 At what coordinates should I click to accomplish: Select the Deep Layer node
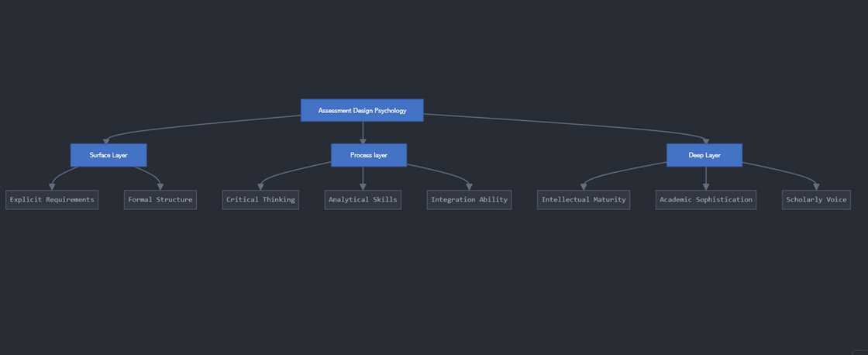704,155
